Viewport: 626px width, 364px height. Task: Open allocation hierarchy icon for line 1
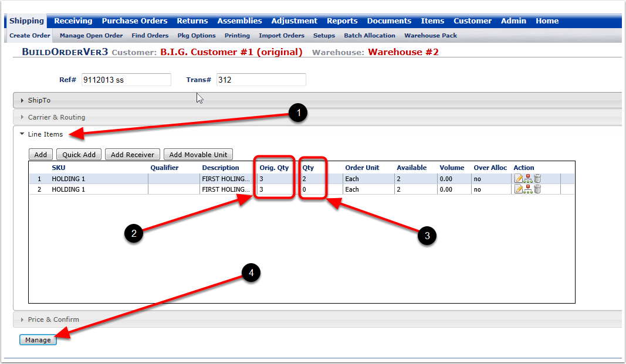(528, 179)
